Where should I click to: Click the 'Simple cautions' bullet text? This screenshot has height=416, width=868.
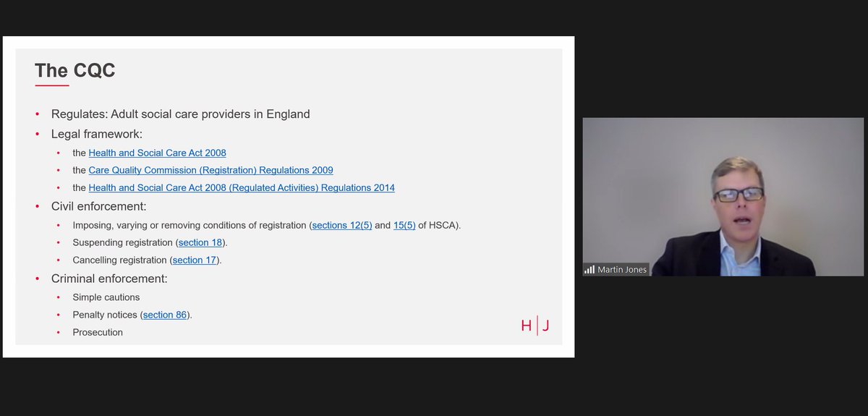[106, 297]
